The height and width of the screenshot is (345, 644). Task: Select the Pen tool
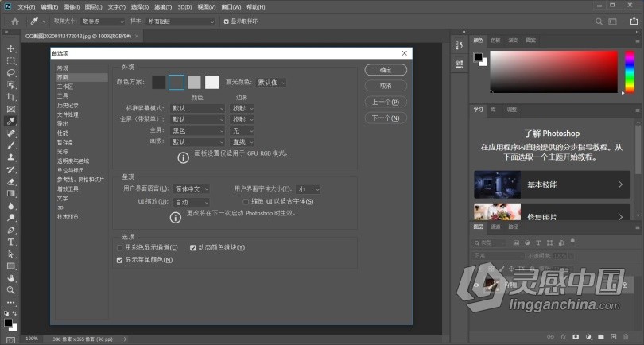pos(11,230)
